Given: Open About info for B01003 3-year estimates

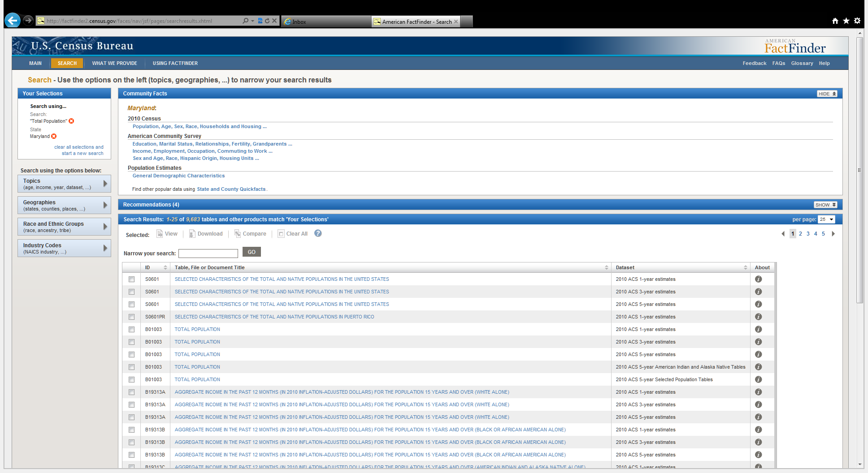Looking at the screenshot, I should point(758,342).
